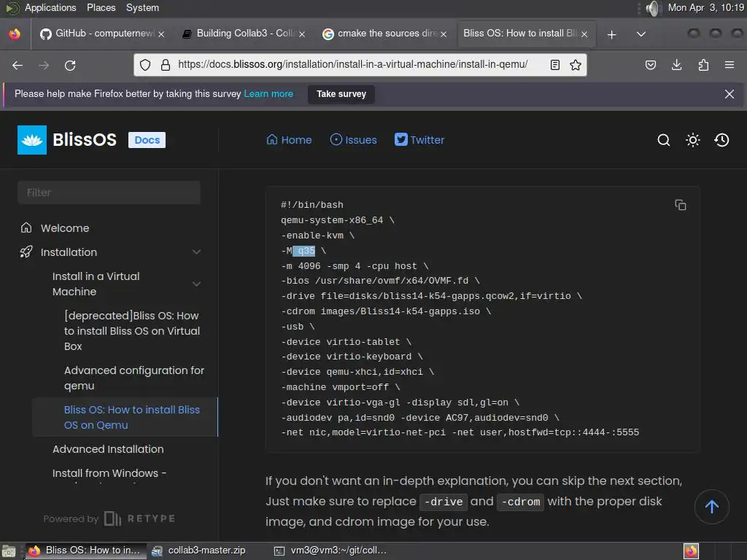Screen dimensions: 747x560
Task: List all tabs dropdown arrow
Action: (641, 34)
